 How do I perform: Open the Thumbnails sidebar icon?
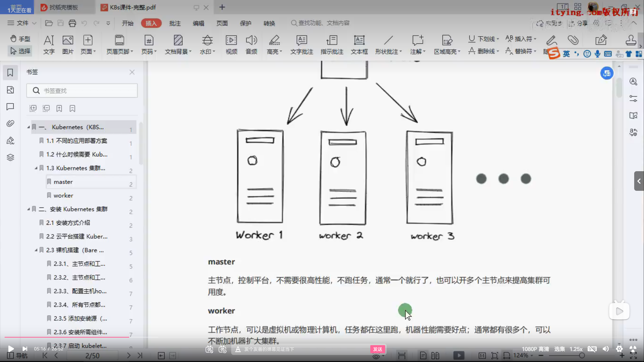[10, 90]
